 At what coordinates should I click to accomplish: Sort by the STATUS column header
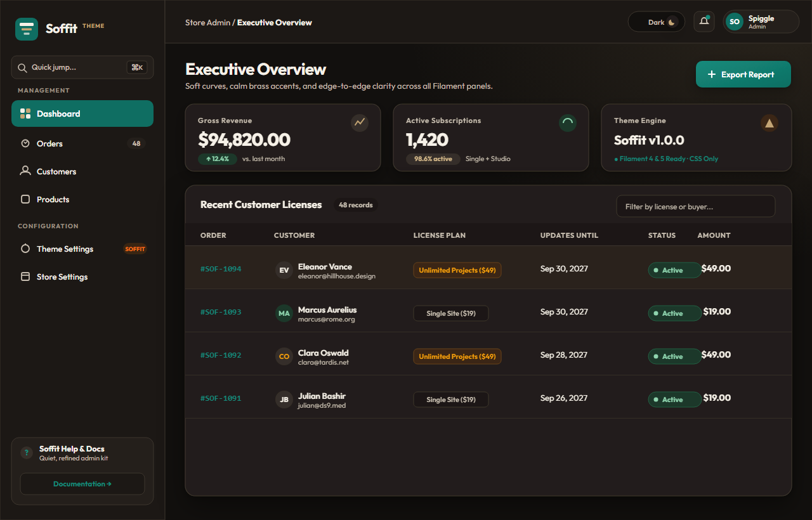[662, 235]
